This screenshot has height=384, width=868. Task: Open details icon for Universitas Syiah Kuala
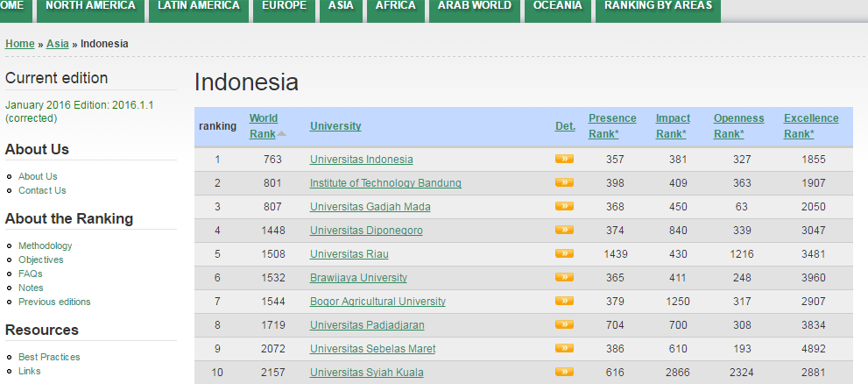[564, 373]
